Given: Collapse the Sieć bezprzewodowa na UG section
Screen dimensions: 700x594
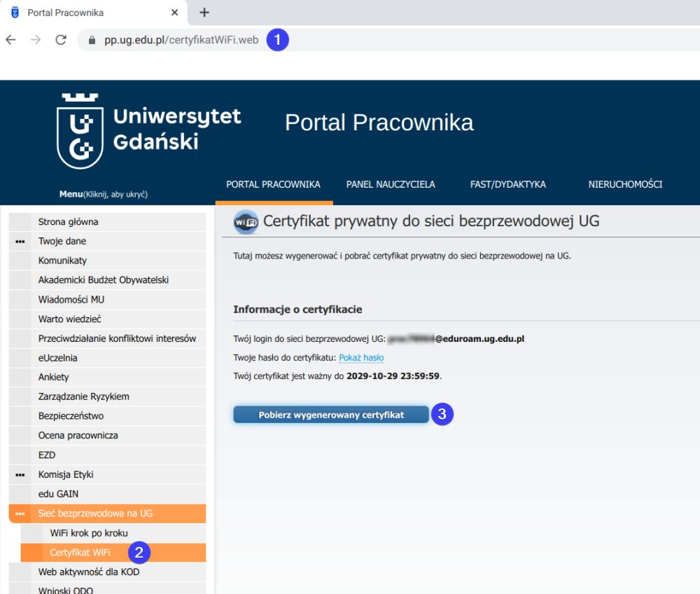Looking at the screenshot, I should pyautogui.click(x=20, y=513).
